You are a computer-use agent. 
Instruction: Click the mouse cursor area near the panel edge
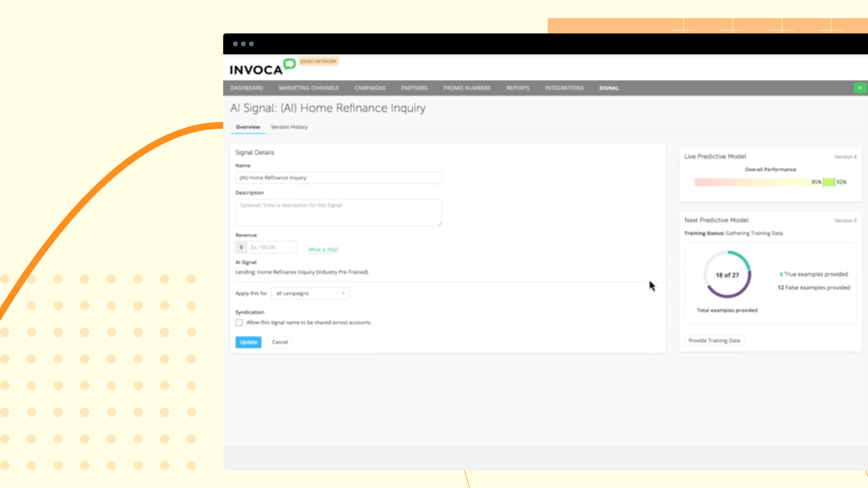click(652, 286)
